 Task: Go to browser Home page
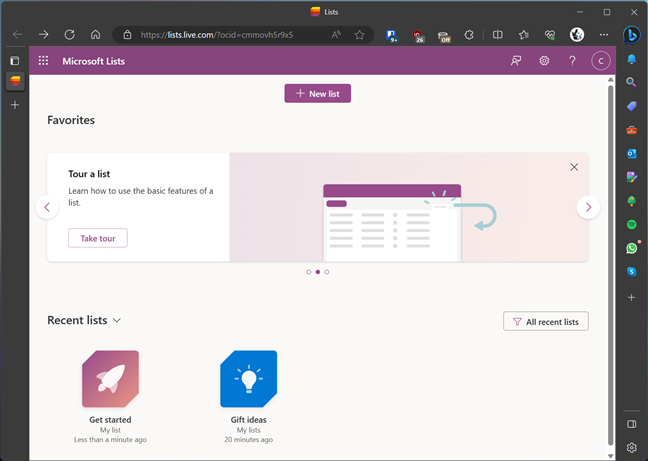95,35
